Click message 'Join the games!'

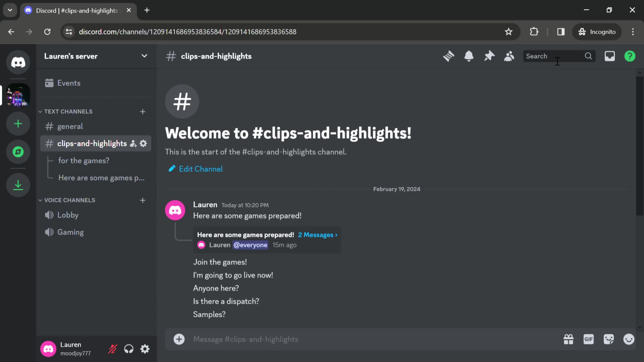pos(220,262)
